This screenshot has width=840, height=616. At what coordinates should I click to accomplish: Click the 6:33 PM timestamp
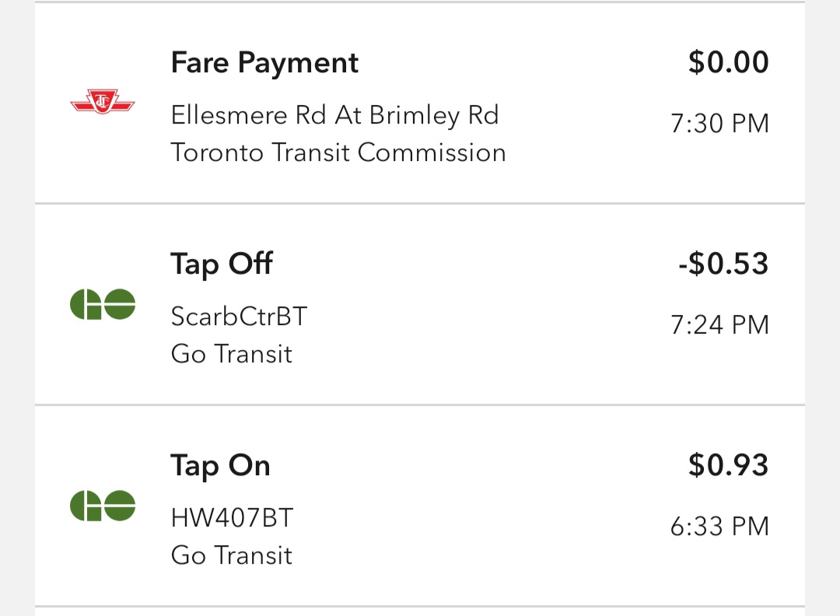(719, 527)
